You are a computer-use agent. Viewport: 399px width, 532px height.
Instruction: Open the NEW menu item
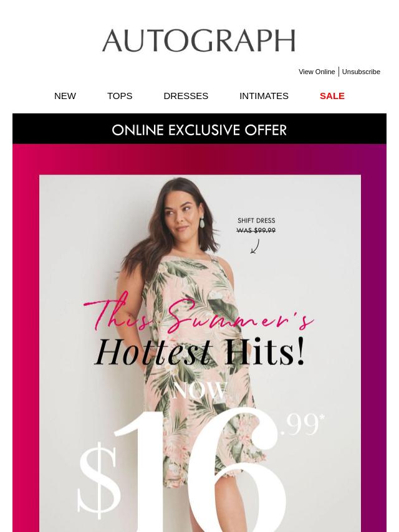tap(65, 96)
